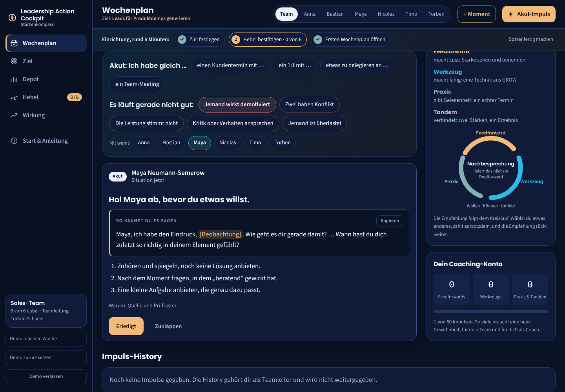565x392 pixels.
Task: Expand the 'ein 1:1 mit …' option
Action: point(295,65)
